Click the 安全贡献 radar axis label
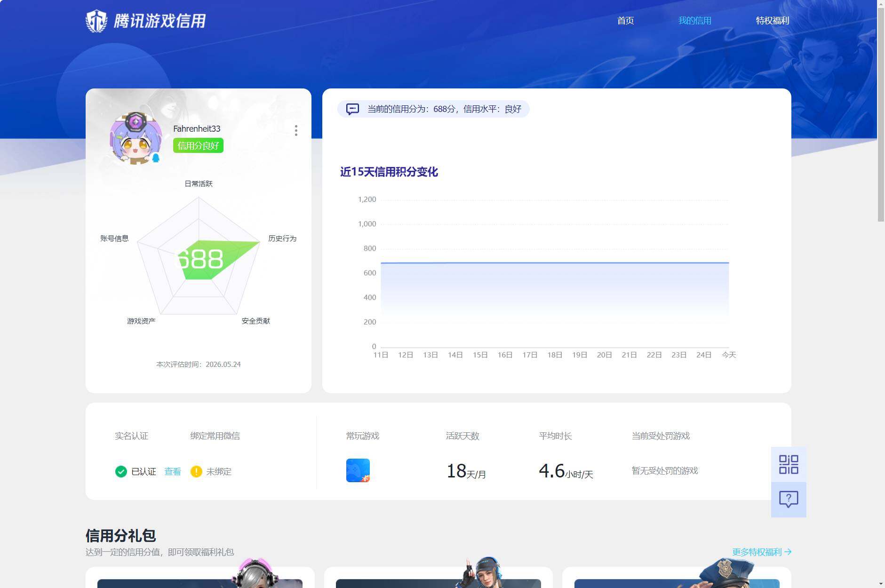885x588 pixels. (x=255, y=321)
